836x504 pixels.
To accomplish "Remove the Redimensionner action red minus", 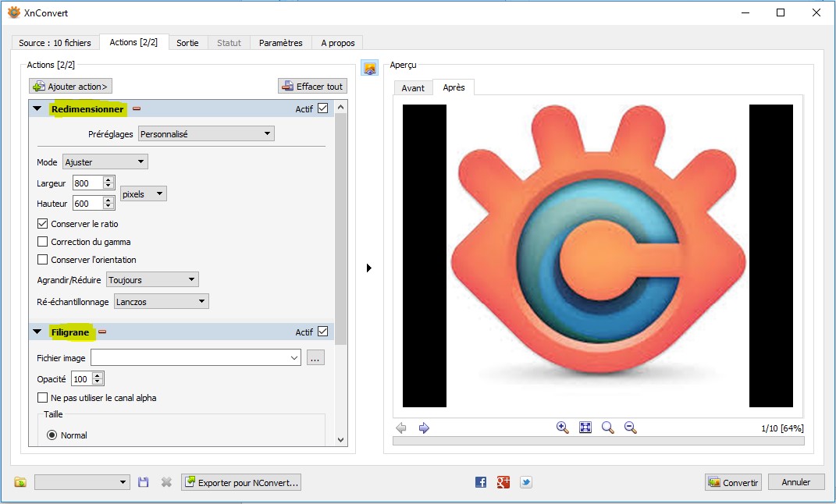I will point(137,109).
